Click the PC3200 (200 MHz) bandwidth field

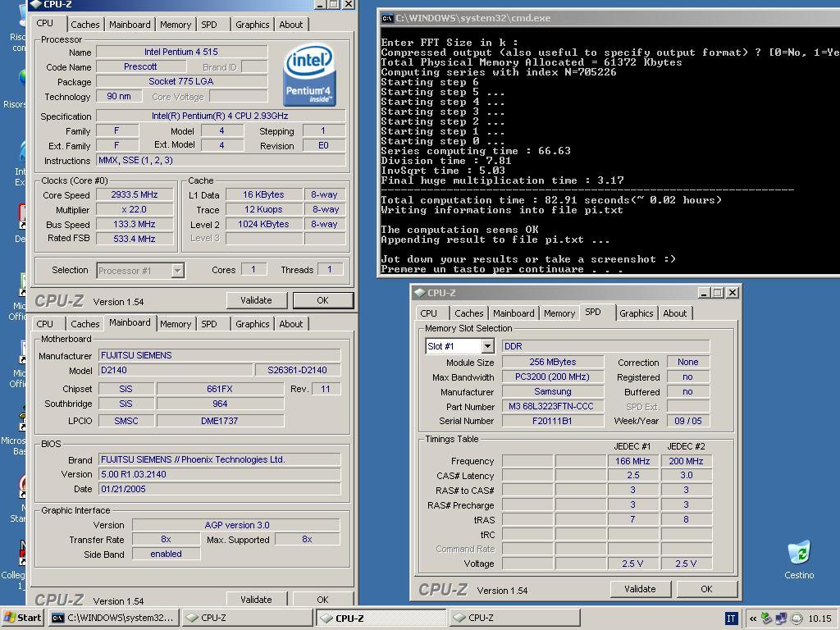[x=552, y=377]
